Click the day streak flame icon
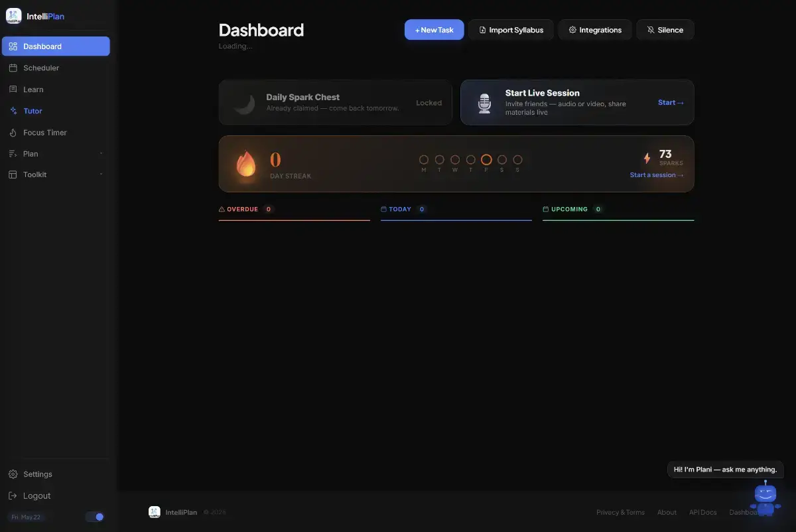The image size is (796, 532). tap(246, 164)
